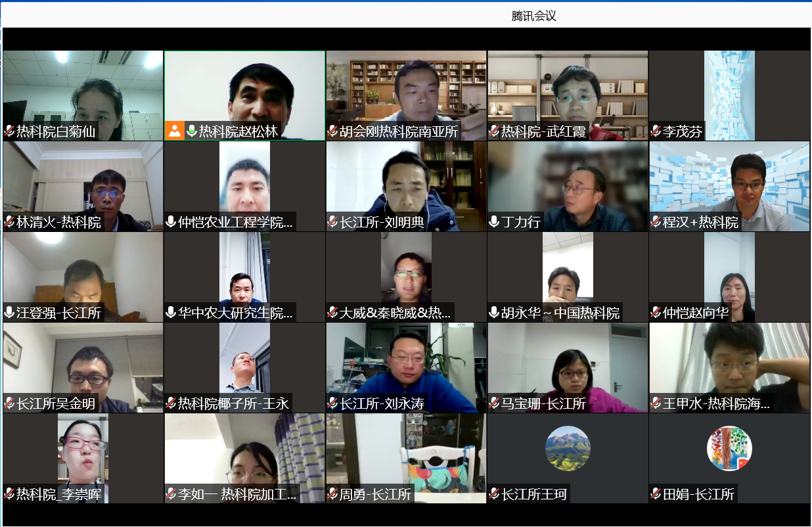The width and height of the screenshot is (812, 527).
Task: Click the mic icon of 仲恺农业工程学院
Action: point(171,222)
